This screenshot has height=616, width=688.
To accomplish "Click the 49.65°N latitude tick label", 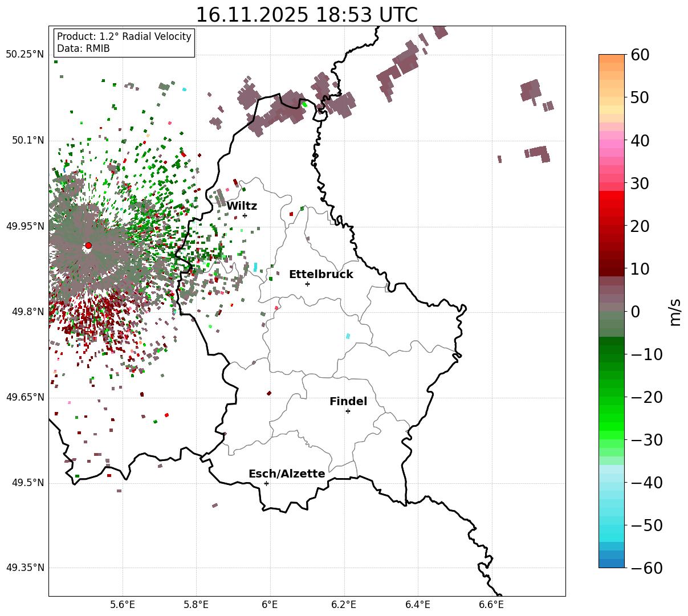I will (25, 397).
